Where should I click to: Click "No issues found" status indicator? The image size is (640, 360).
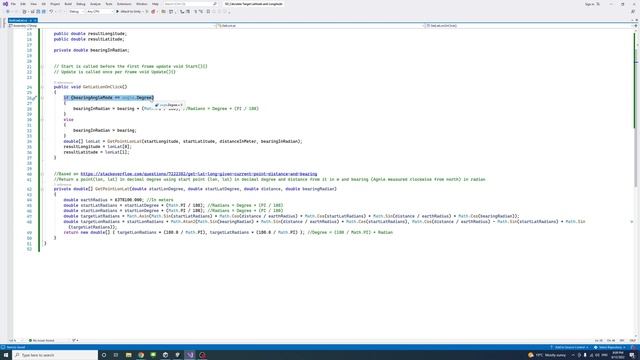click(41, 340)
